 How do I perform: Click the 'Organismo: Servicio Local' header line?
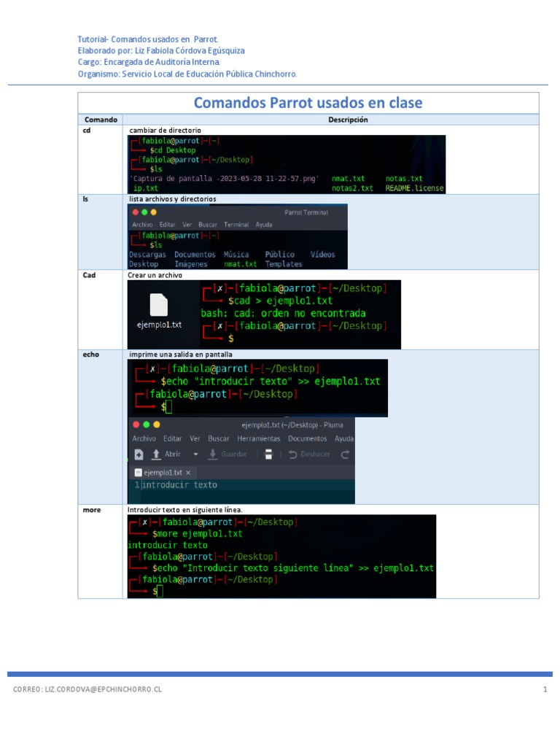pos(187,74)
